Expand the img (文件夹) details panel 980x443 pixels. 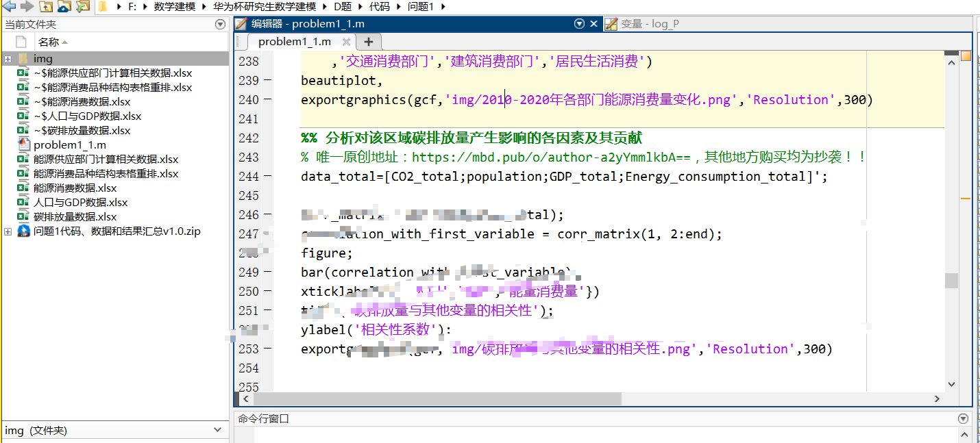[x=218, y=430]
